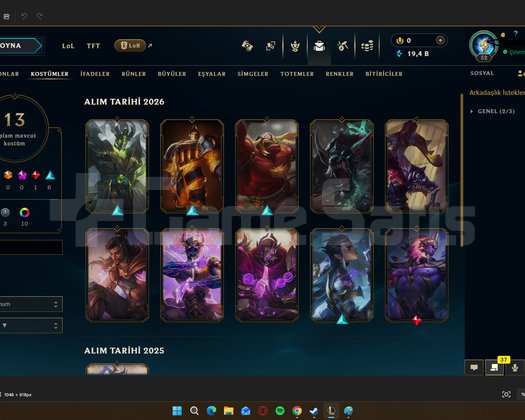Open the Collection backpack icon
The width and height of the screenshot is (525, 420).
[319, 46]
